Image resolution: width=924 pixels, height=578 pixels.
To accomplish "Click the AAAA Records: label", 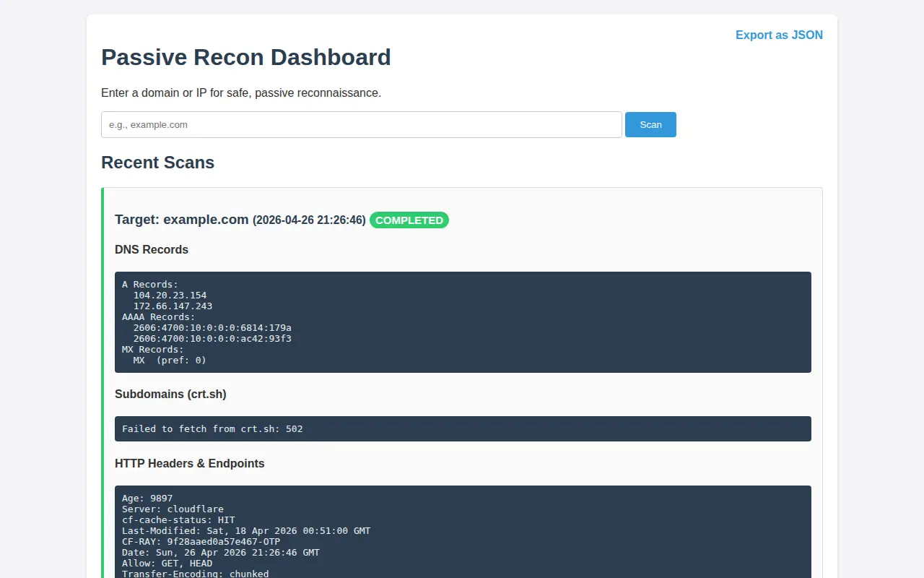I will tap(159, 316).
